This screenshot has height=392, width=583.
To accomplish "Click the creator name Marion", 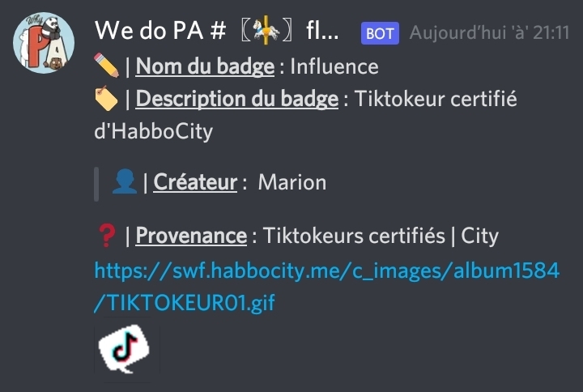I will [x=292, y=182].
